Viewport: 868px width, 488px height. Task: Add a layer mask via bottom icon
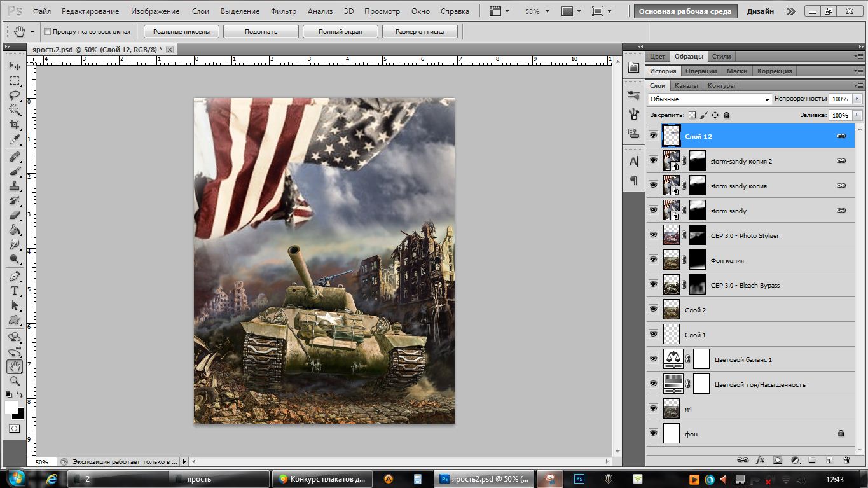pyautogui.click(x=778, y=459)
